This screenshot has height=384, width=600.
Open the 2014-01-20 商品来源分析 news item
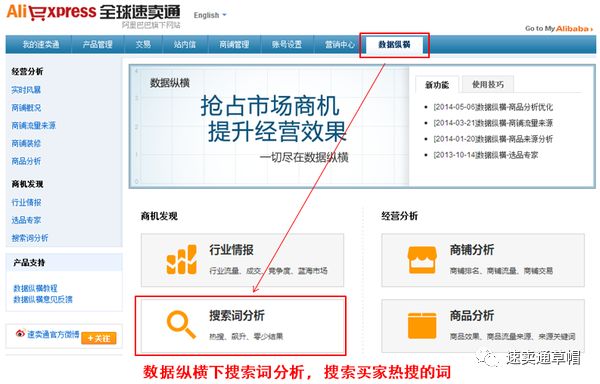point(493,139)
